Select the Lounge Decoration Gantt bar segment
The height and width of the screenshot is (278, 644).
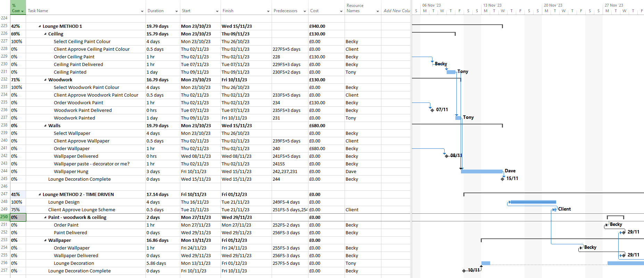coord(486,263)
